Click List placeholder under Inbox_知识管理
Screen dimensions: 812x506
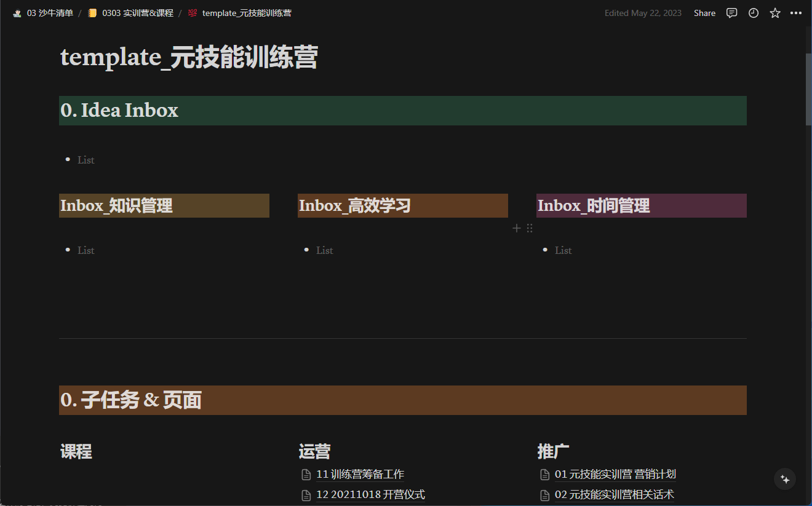point(86,250)
